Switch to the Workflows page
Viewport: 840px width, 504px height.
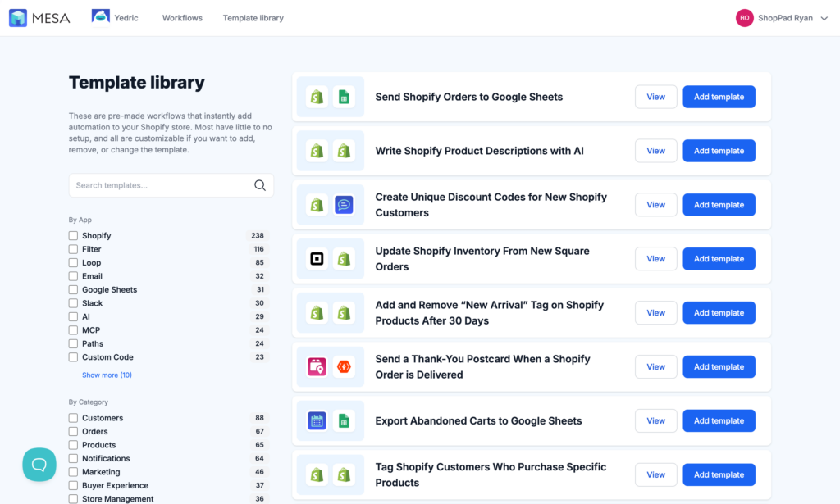181,17
